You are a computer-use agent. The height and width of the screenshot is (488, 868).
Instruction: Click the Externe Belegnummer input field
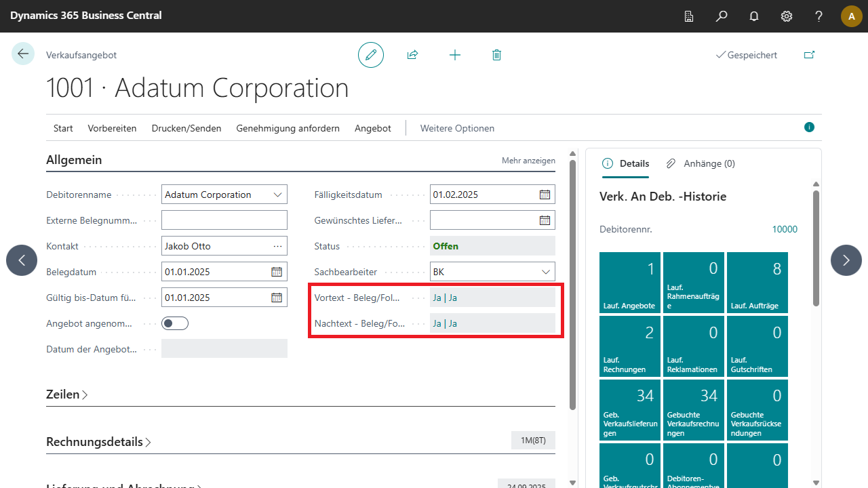(x=224, y=220)
